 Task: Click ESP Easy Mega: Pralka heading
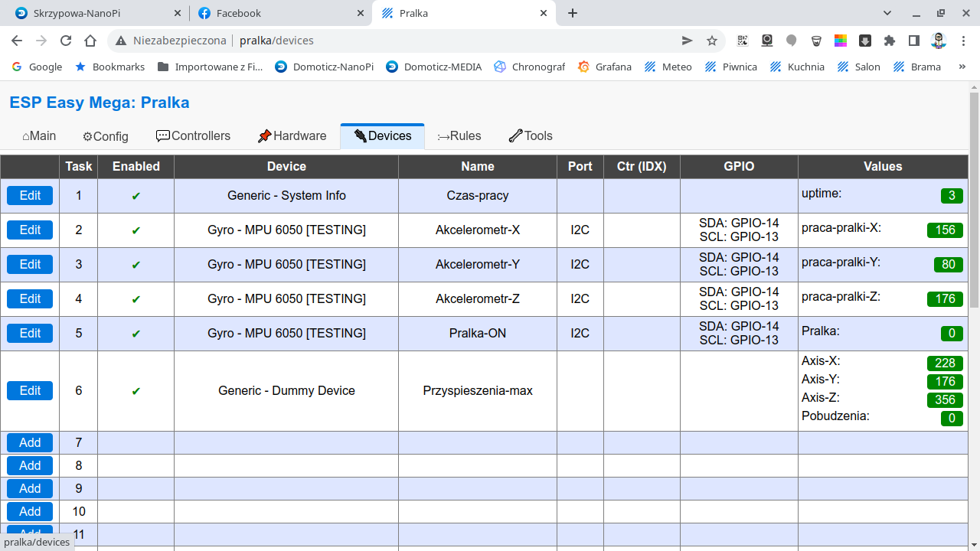click(x=100, y=103)
